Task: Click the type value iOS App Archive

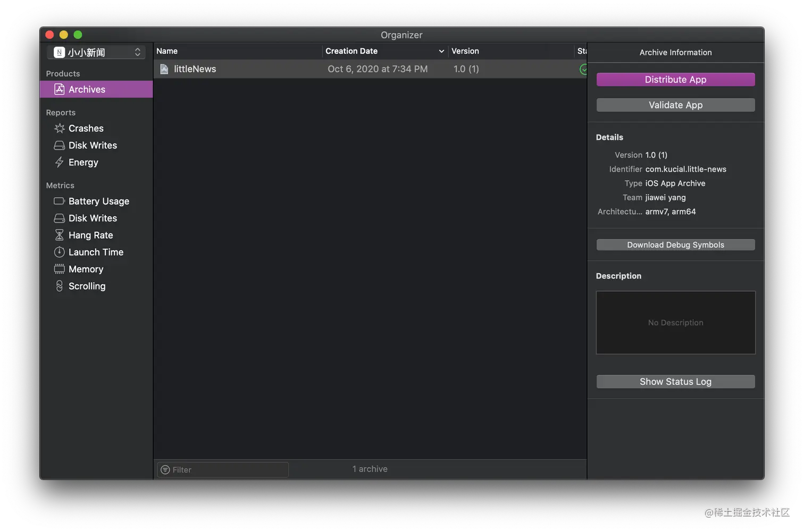Action: coord(675,183)
